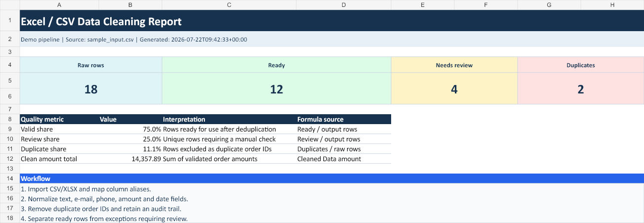Select column H header
The width and height of the screenshot is (644, 223).
(612, 4)
